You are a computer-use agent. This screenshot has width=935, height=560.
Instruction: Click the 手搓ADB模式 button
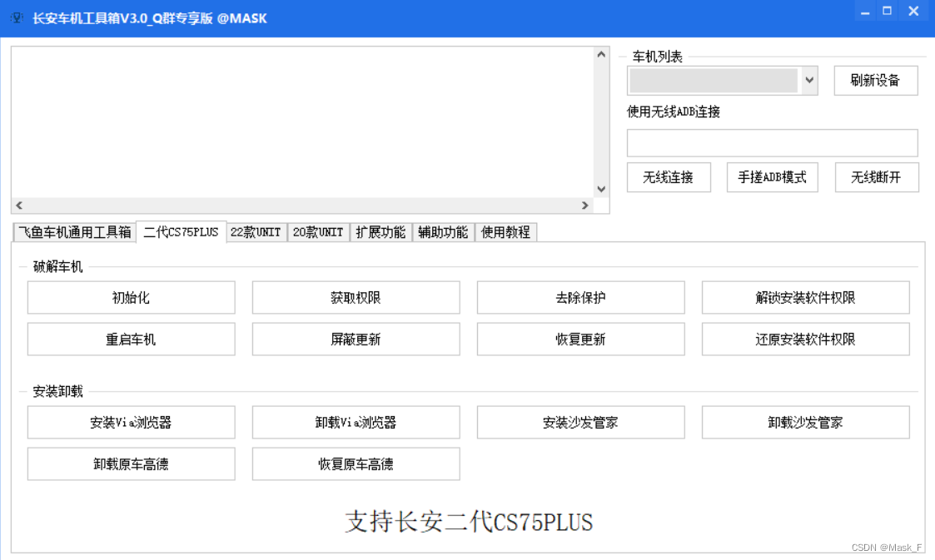(772, 177)
